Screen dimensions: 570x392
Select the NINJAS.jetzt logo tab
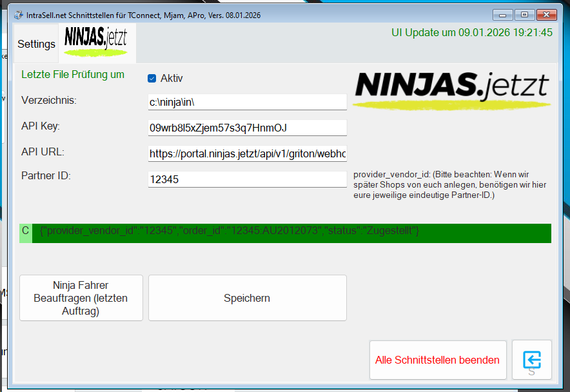click(97, 43)
